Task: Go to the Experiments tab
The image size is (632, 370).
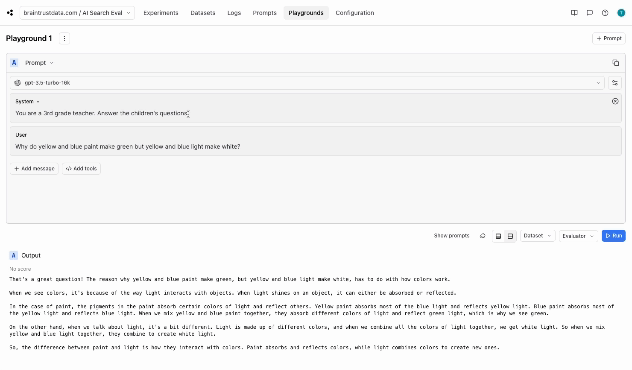Action: [x=161, y=13]
